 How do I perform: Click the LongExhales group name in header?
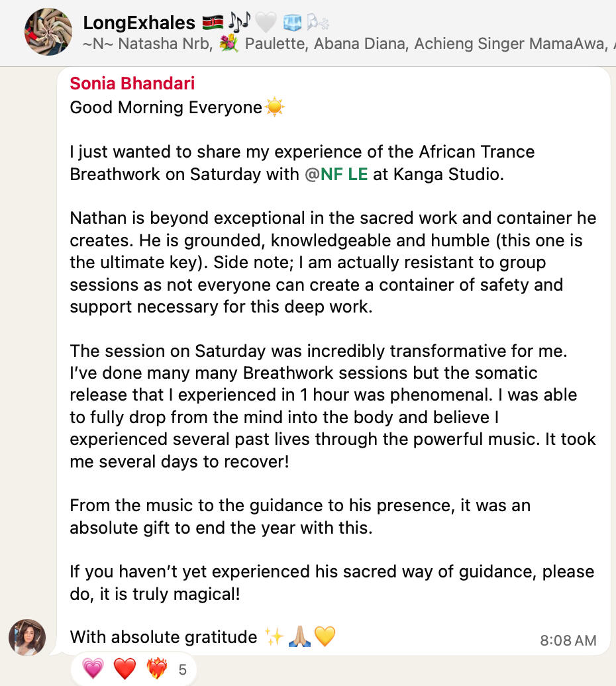[x=139, y=23]
